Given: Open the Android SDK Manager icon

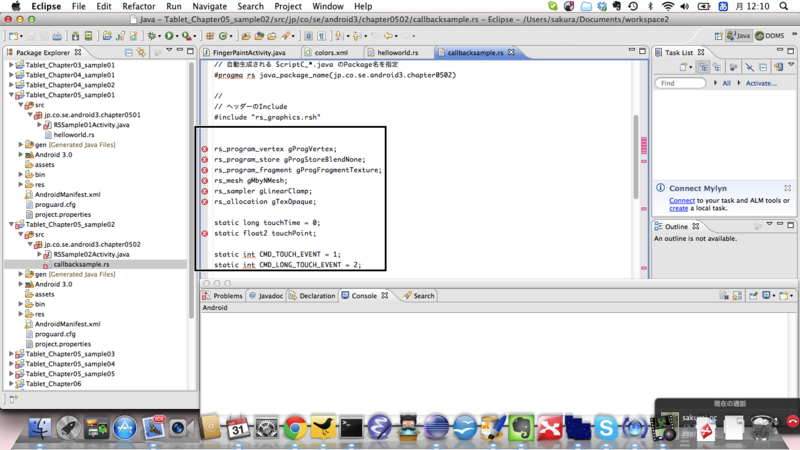Looking at the screenshot, I should tap(76, 36).
